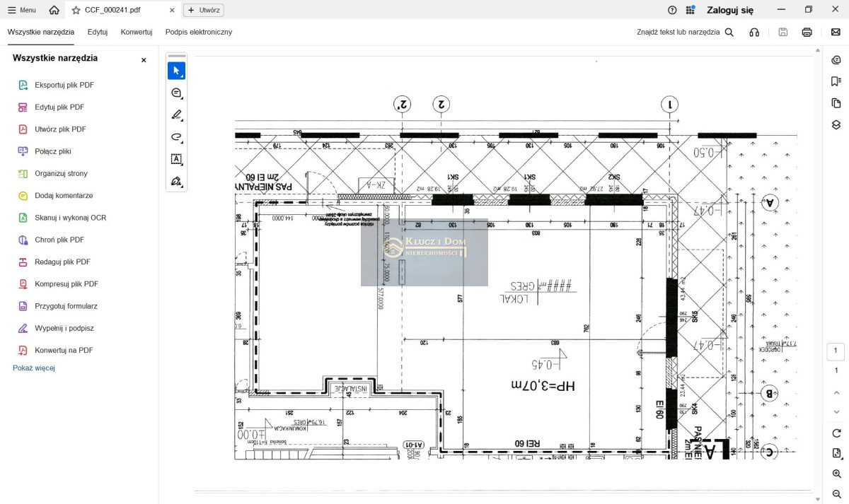
Task: Zoom in with the magnifier plus
Action: pyautogui.click(x=836, y=474)
